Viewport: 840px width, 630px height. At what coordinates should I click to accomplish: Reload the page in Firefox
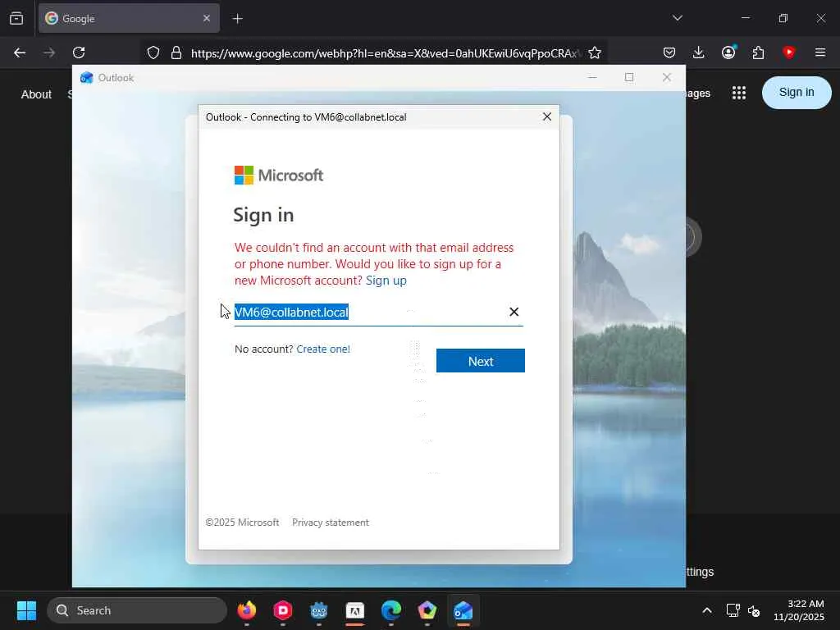click(x=79, y=52)
